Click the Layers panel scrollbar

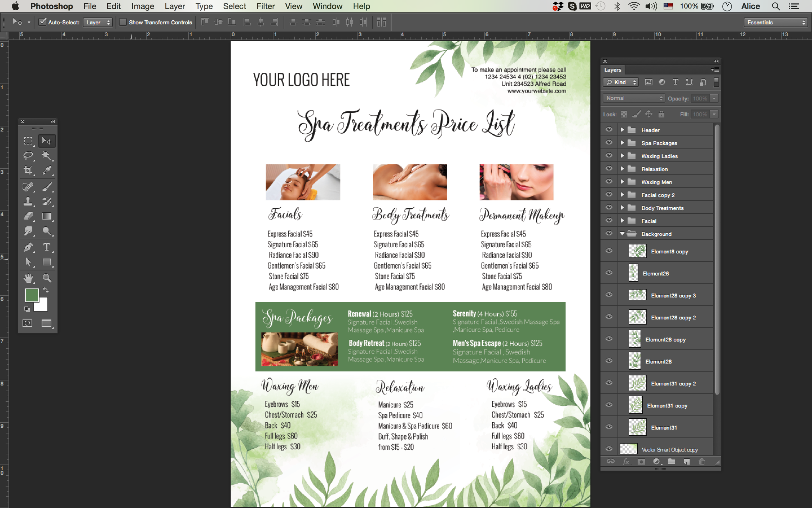(717, 260)
